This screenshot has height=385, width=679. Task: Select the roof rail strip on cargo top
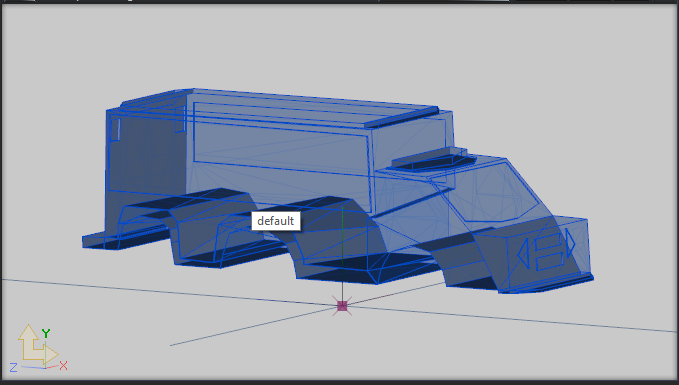tap(402, 117)
